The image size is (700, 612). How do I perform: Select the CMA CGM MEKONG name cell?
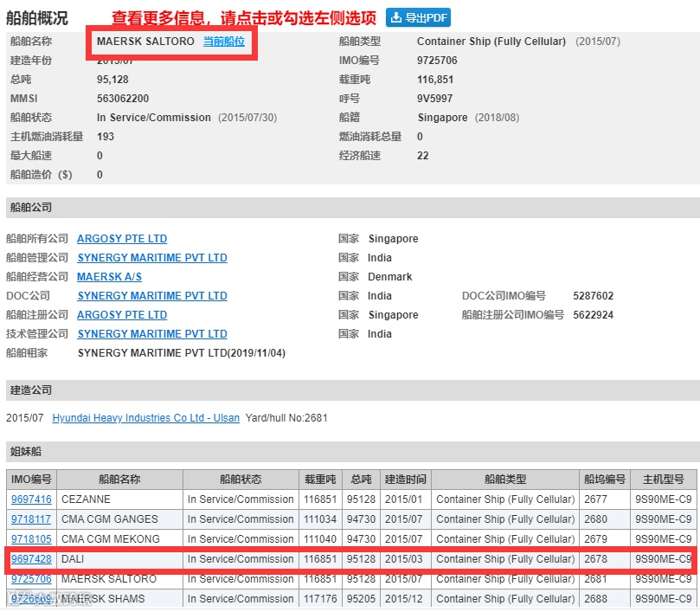click(119, 538)
